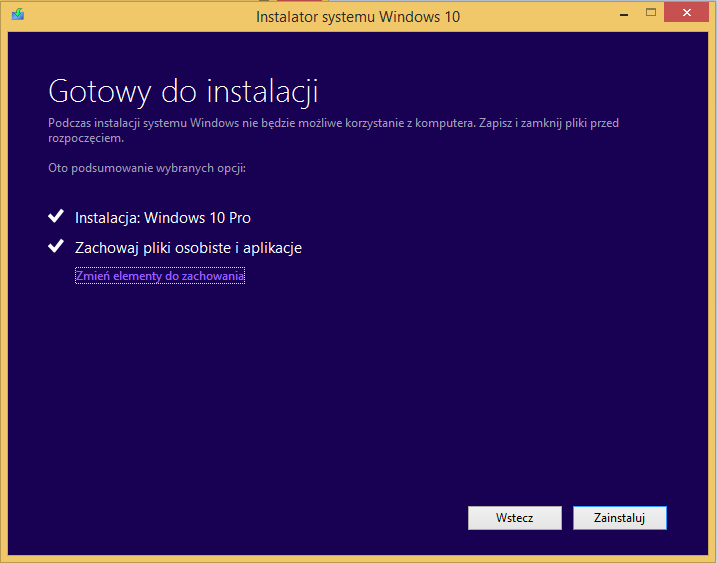Image resolution: width=717 pixels, height=563 pixels.
Task: Click the word 'rozpoczęciem' ending the warning text
Action: (86, 139)
